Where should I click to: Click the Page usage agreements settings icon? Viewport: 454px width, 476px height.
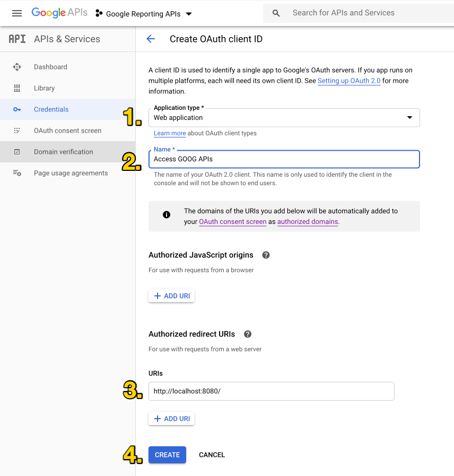[x=17, y=173]
